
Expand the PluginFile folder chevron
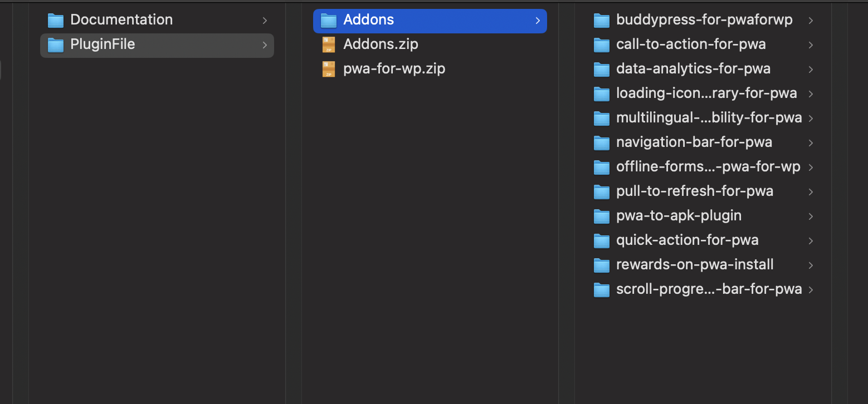tap(265, 46)
